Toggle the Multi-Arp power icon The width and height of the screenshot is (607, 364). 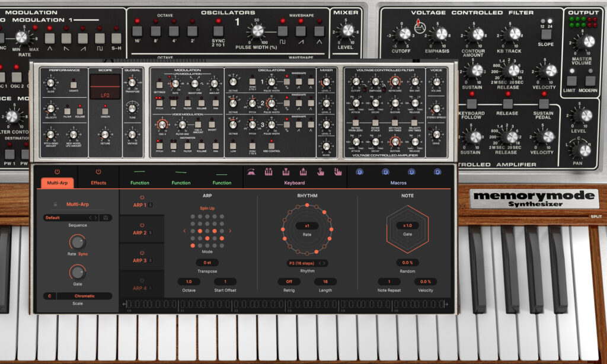(57, 171)
